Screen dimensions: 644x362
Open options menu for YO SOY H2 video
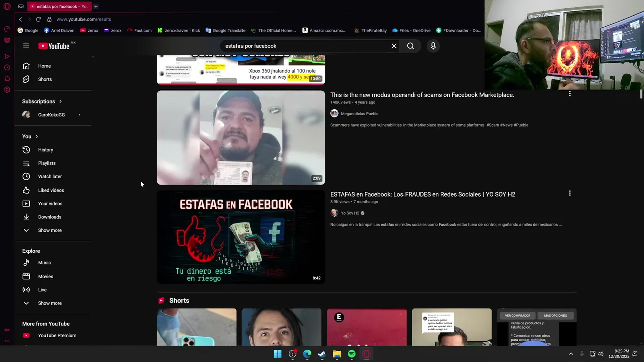tap(570, 193)
